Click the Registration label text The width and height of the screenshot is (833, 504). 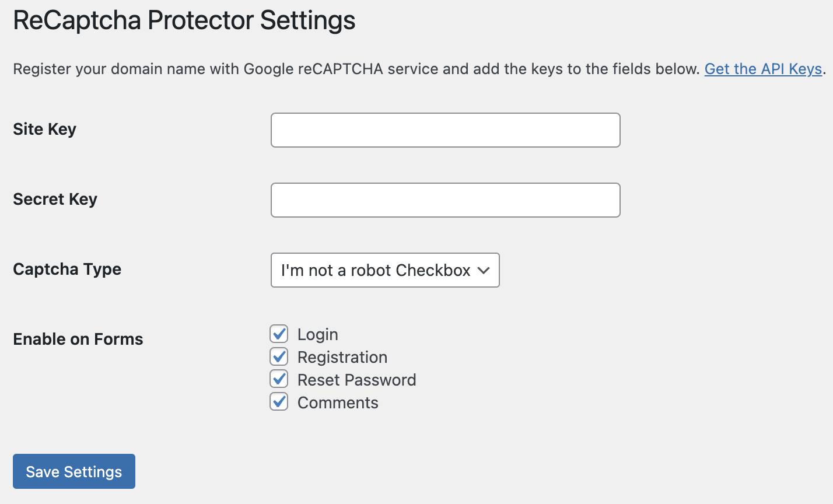tap(342, 357)
